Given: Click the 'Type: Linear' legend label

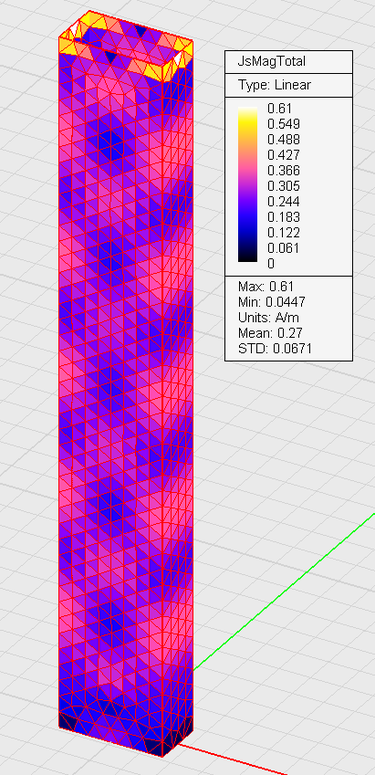Looking at the screenshot, I should (x=274, y=85).
